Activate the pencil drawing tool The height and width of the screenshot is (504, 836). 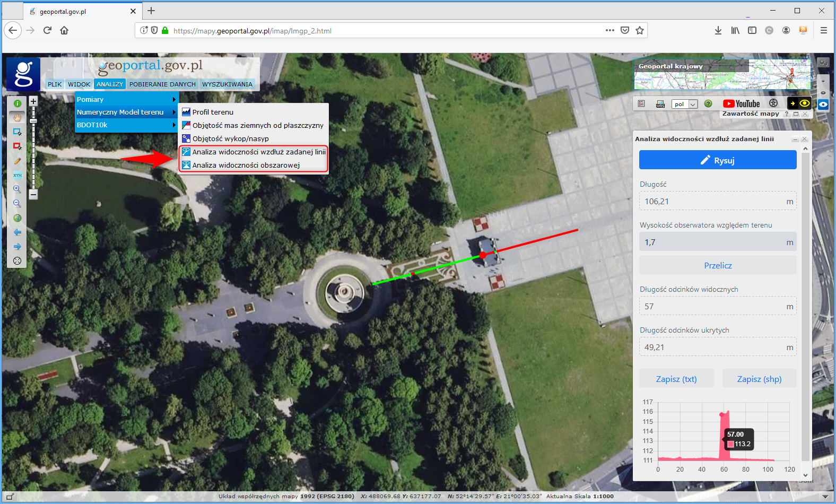(17, 160)
